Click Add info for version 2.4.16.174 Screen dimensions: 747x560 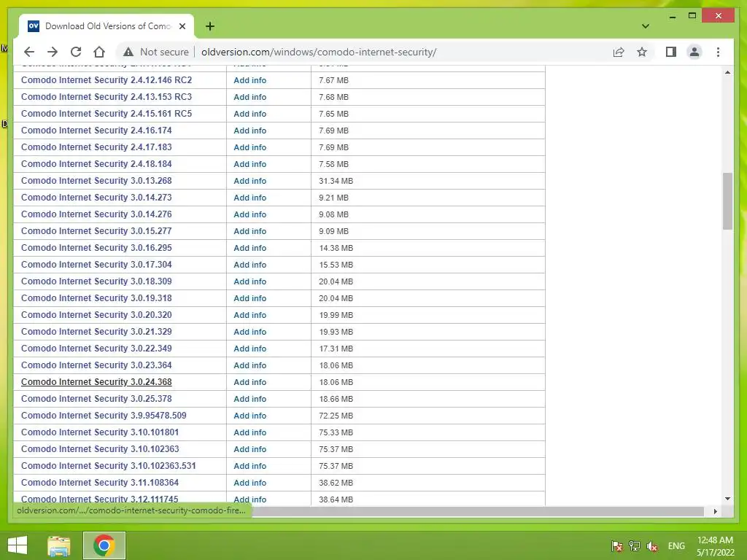(x=249, y=131)
